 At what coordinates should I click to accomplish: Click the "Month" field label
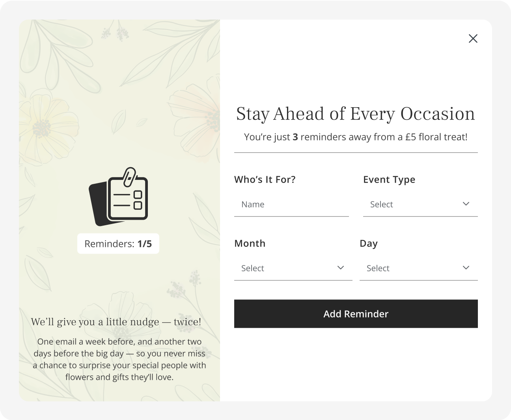click(x=250, y=243)
